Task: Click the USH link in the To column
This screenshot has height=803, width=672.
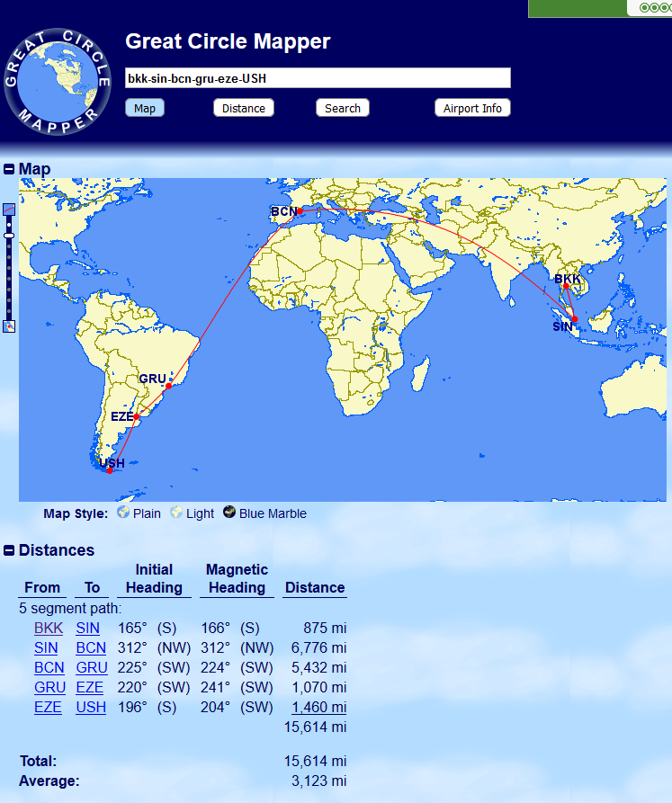Action: [x=91, y=708]
